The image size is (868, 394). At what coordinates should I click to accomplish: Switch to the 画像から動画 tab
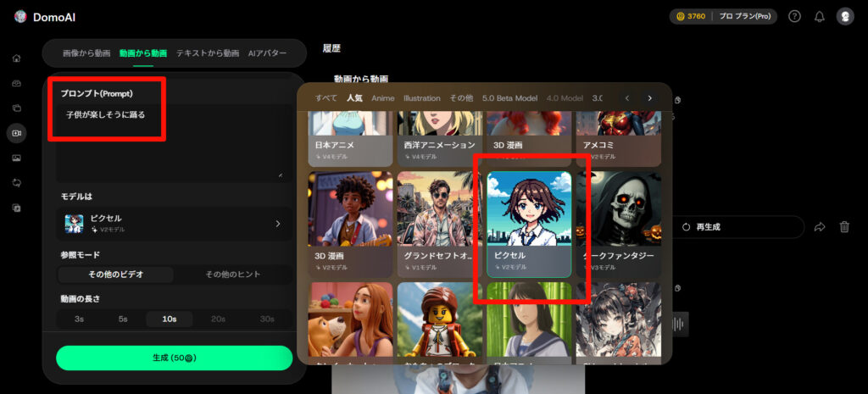point(86,53)
